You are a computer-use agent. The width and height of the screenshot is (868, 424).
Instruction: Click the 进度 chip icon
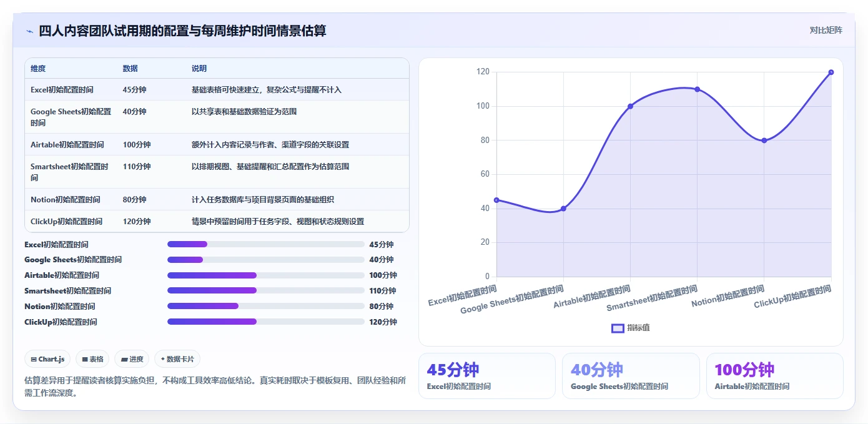pyautogui.click(x=124, y=359)
